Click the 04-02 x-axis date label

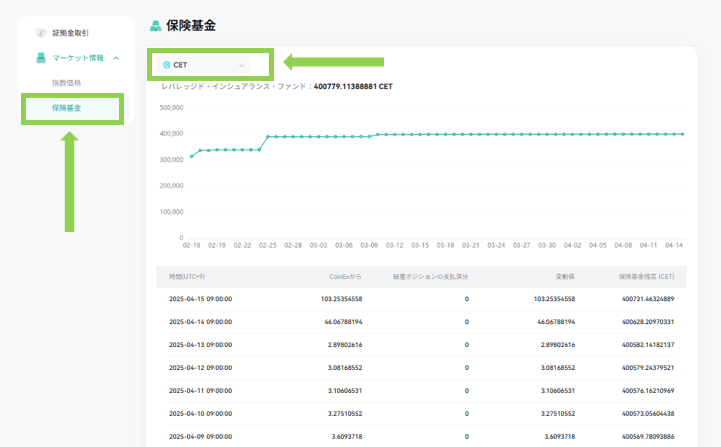[x=572, y=246]
